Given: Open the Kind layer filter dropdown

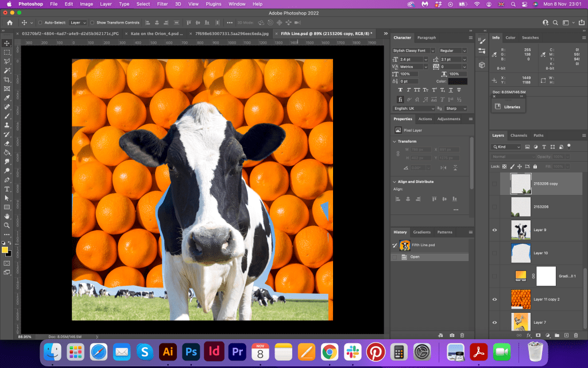Looking at the screenshot, I should click(x=506, y=147).
